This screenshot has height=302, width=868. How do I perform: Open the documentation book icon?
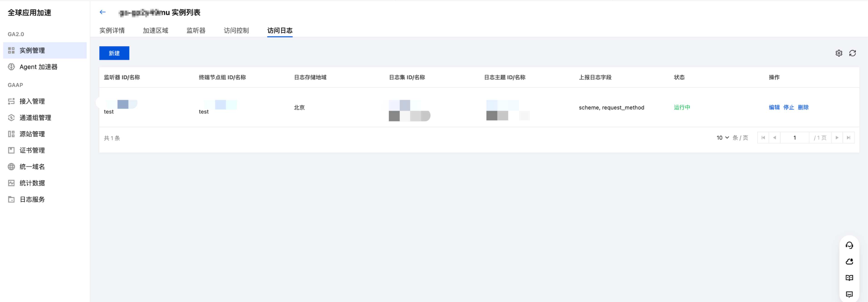click(849, 278)
